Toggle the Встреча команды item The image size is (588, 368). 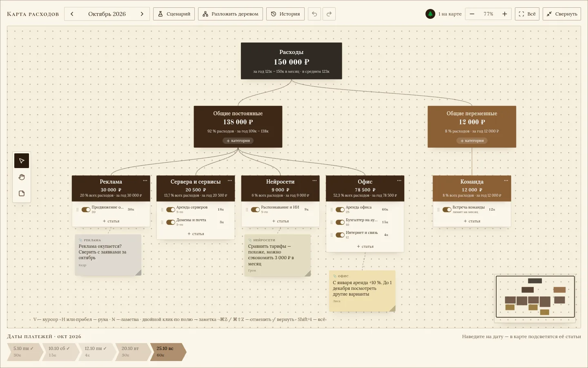point(447,209)
